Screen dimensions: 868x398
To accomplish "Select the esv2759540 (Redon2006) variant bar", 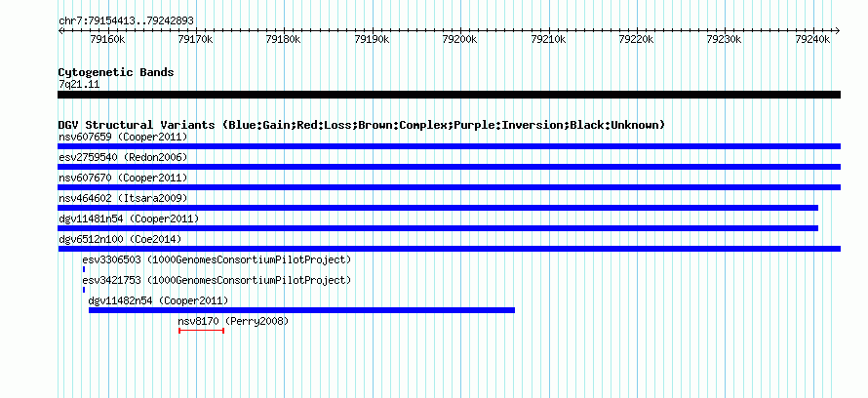I will [449, 167].
